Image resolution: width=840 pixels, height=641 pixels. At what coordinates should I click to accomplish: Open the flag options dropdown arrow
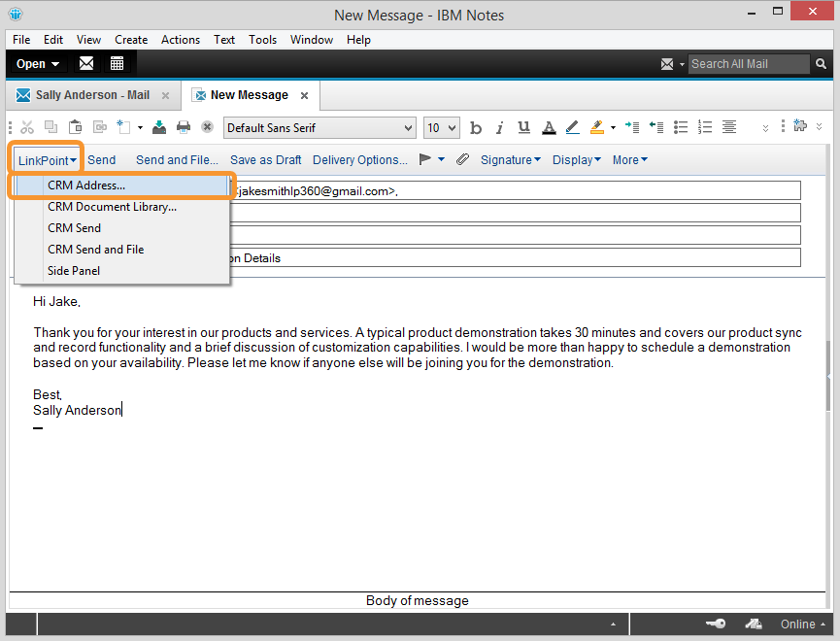(x=442, y=159)
